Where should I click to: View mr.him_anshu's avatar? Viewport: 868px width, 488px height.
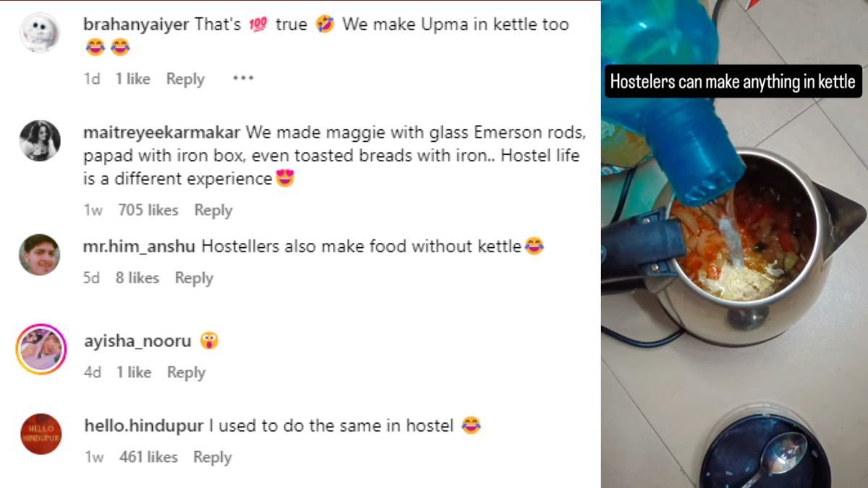pos(40,254)
